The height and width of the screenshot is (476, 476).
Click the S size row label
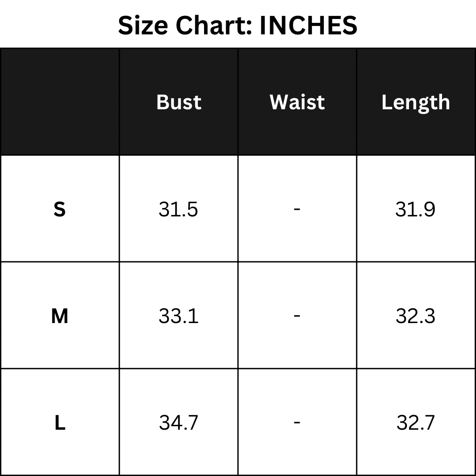(59, 209)
